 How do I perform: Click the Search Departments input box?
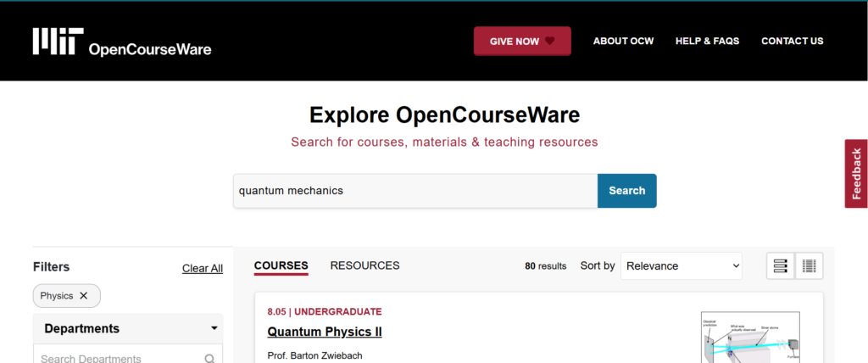click(x=117, y=359)
